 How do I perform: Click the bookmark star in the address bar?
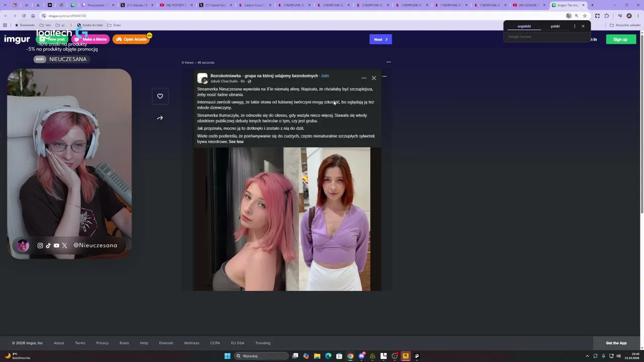585,16
